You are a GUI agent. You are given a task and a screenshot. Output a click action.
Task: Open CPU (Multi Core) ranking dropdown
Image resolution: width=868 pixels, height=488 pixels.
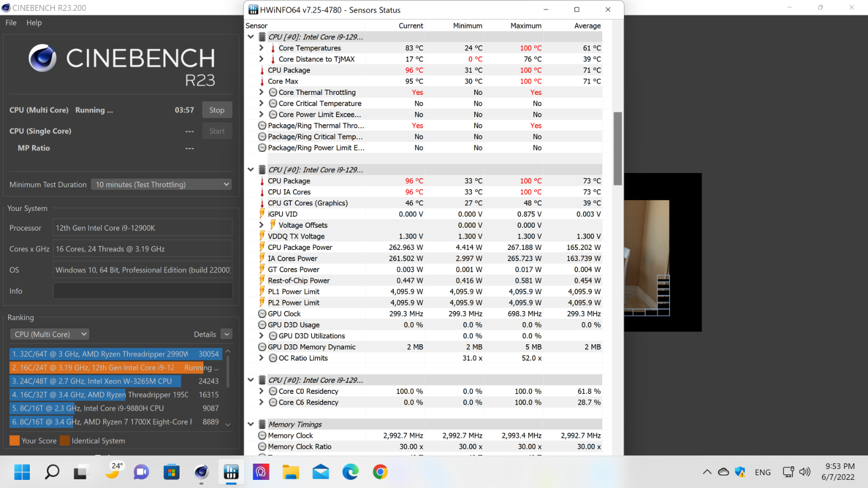(x=49, y=335)
